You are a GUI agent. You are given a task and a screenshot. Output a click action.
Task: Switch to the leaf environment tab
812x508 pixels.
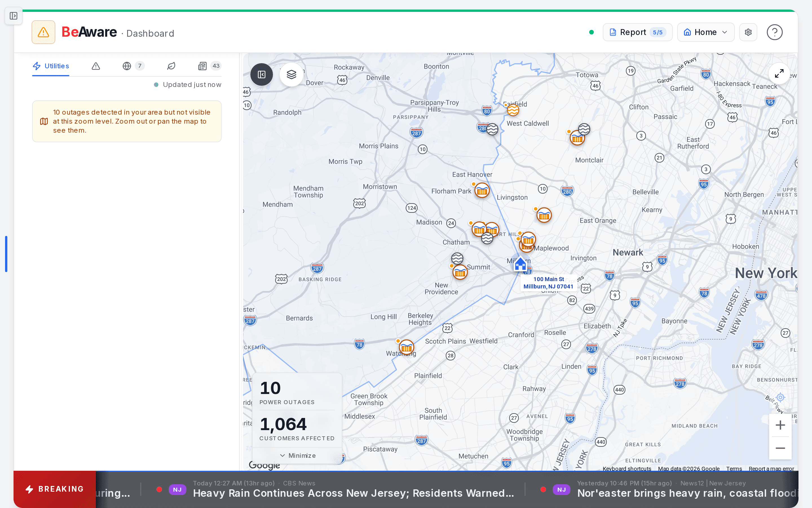pyautogui.click(x=171, y=66)
